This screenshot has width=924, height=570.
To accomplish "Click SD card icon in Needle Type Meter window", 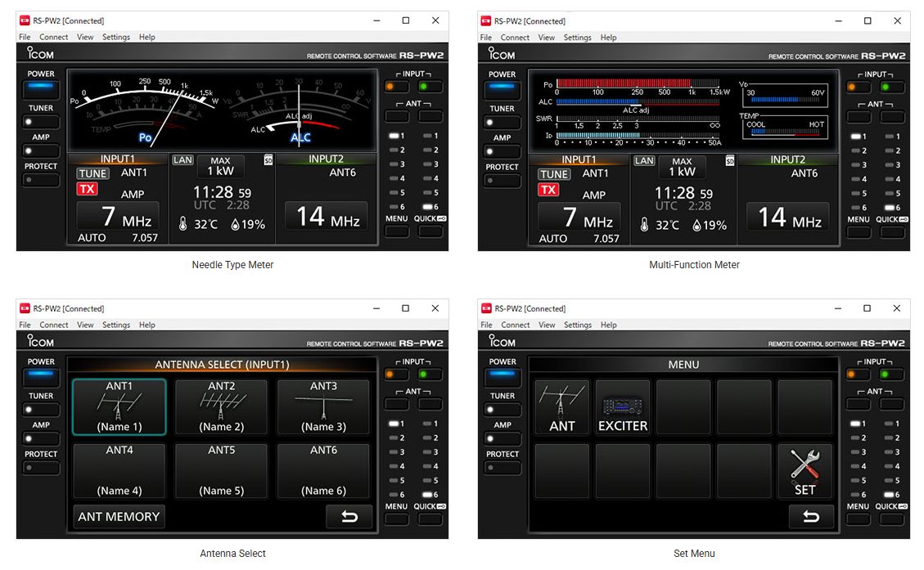I will click(268, 159).
